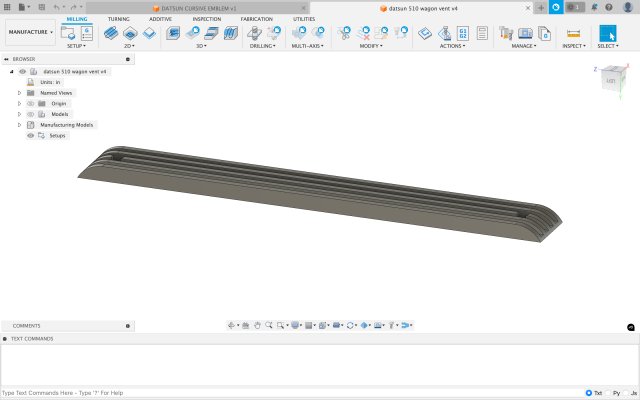Undo the last action
The width and height of the screenshot is (640, 400).
[x=56, y=7]
